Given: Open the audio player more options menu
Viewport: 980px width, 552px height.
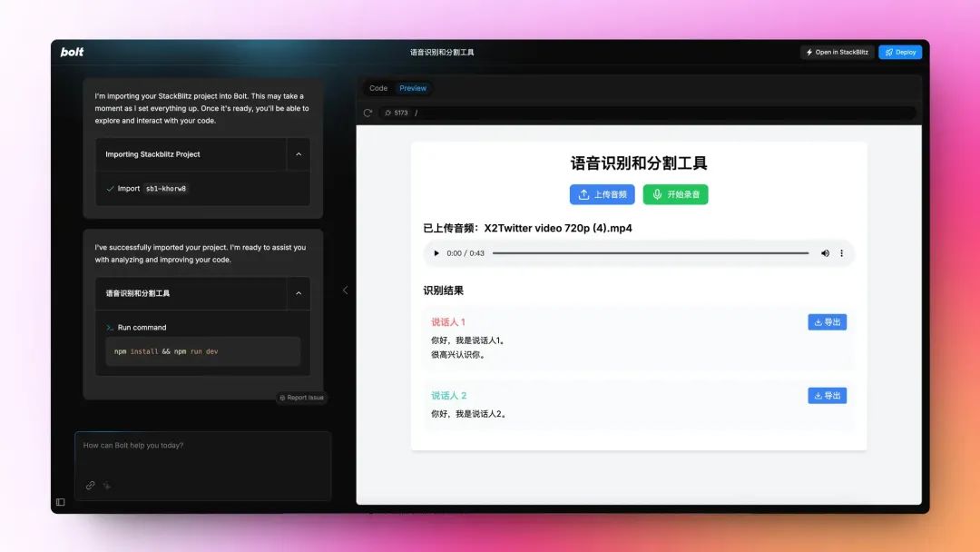Looking at the screenshot, I should tap(841, 253).
